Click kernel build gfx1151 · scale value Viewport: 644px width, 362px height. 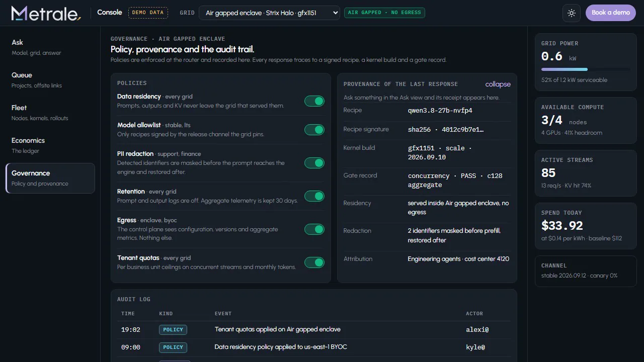[x=440, y=153]
